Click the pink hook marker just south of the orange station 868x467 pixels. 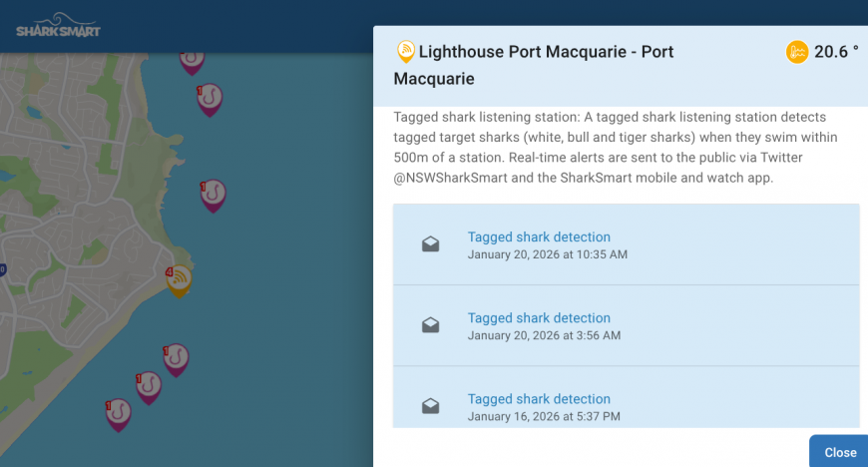tap(177, 358)
